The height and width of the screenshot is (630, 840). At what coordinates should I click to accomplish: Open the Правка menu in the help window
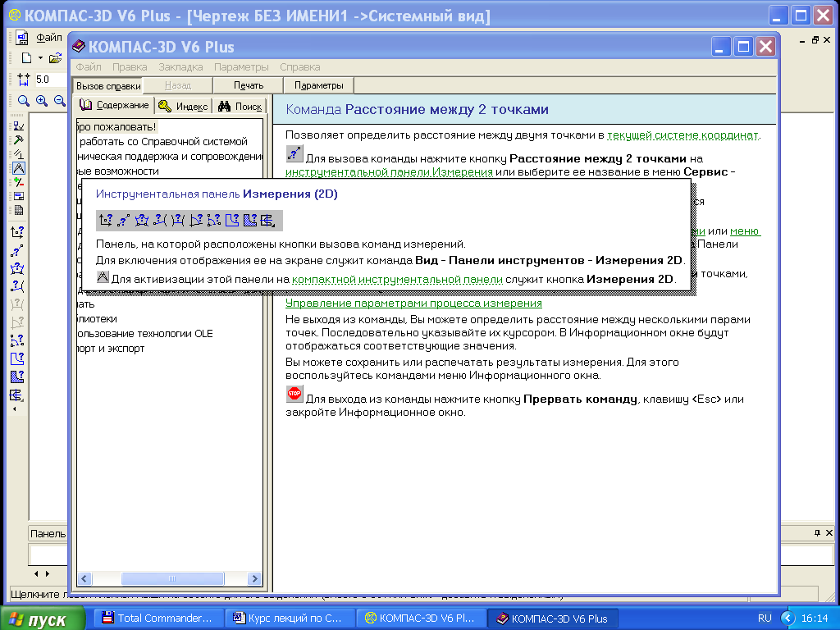[130, 67]
